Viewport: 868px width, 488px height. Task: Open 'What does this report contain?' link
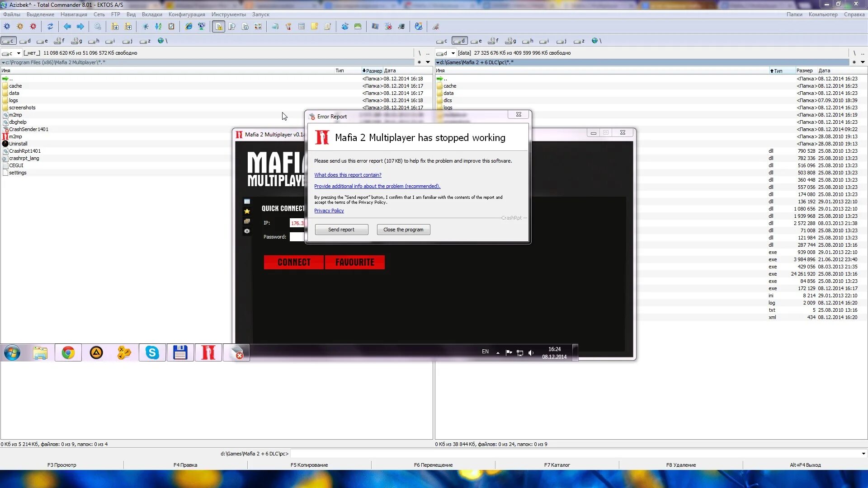point(348,175)
